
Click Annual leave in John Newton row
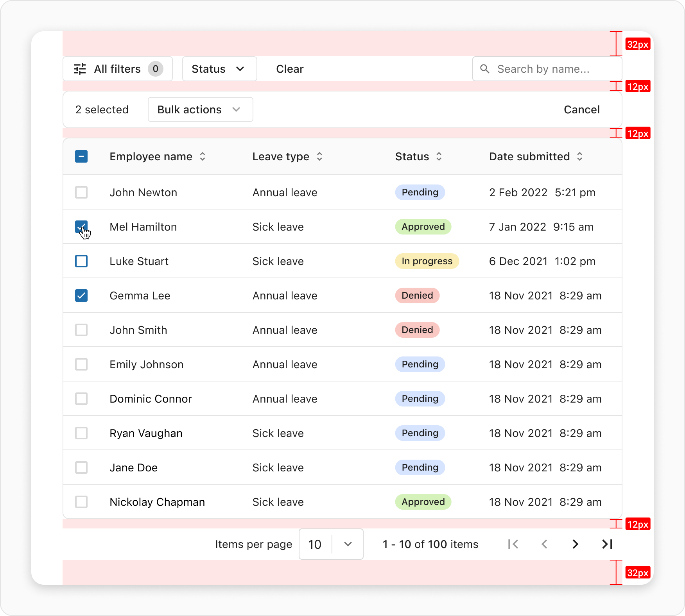point(285,192)
